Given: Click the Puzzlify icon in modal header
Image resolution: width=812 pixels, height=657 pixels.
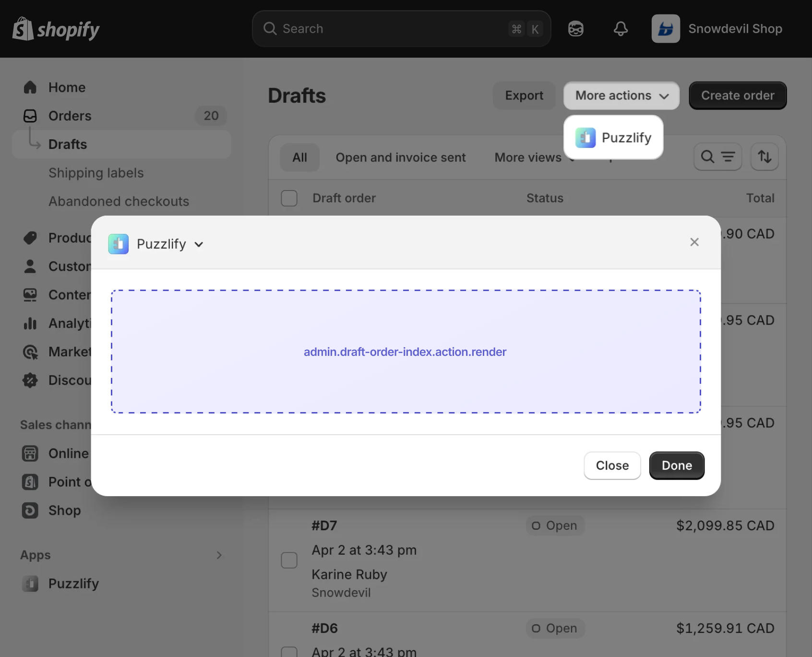Looking at the screenshot, I should tap(119, 244).
